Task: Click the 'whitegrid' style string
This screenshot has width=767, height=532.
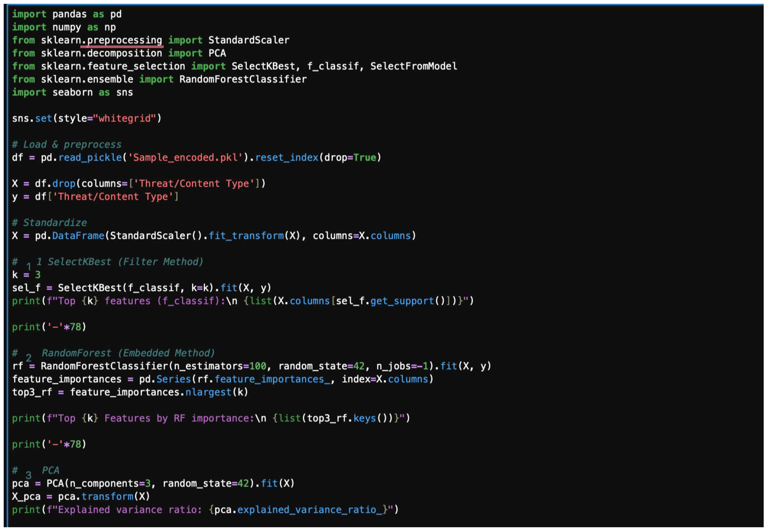Action: coord(125,118)
